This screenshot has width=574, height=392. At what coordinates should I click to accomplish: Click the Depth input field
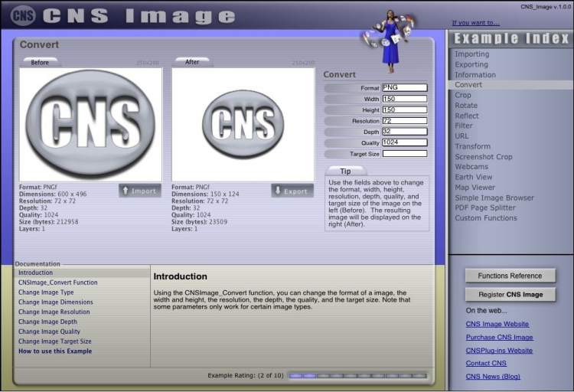(x=405, y=132)
